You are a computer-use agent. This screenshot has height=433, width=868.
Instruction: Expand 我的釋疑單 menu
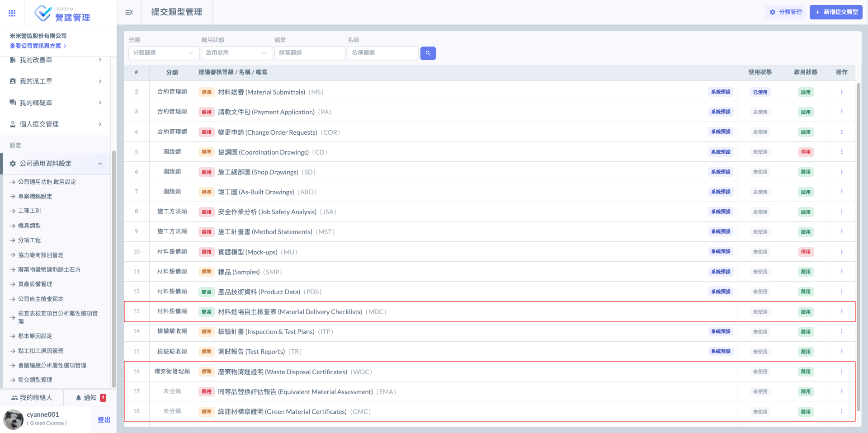57,103
